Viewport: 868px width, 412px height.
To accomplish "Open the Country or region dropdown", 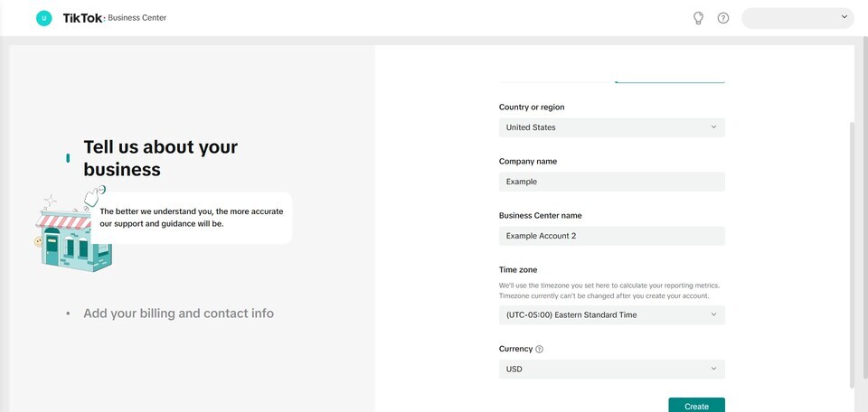I will (x=611, y=127).
